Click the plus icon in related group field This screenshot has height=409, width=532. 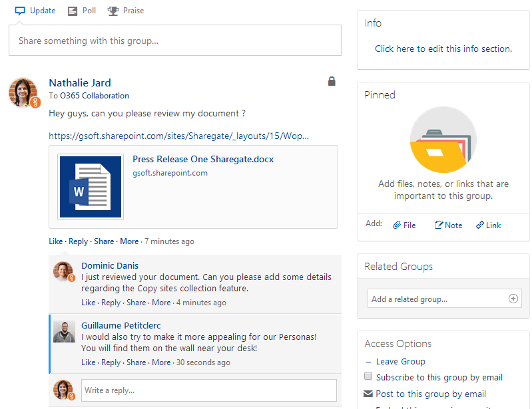coord(513,299)
